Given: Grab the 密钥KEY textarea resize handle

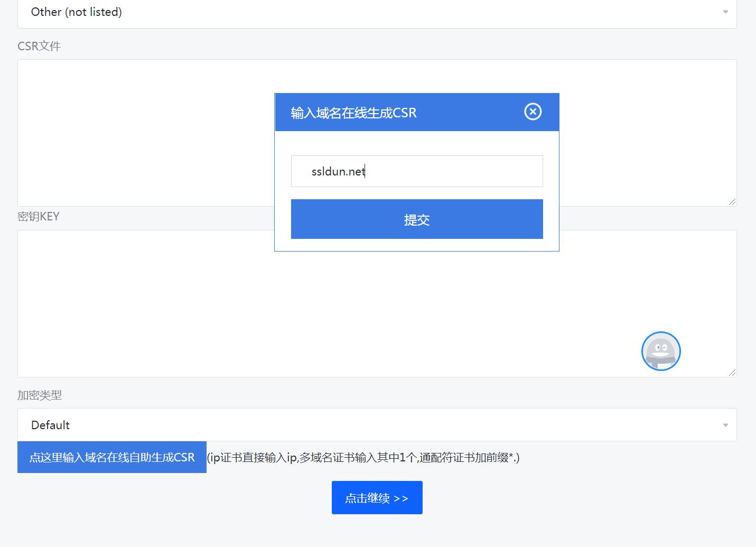Looking at the screenshot, I should tap(732, 373).
